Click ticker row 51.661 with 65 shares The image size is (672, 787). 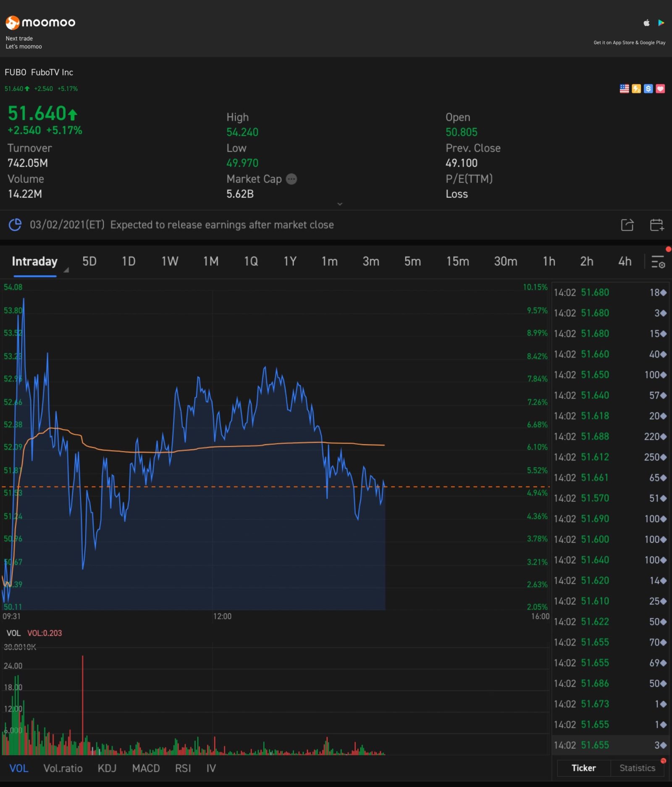click(x=610, y=478)
